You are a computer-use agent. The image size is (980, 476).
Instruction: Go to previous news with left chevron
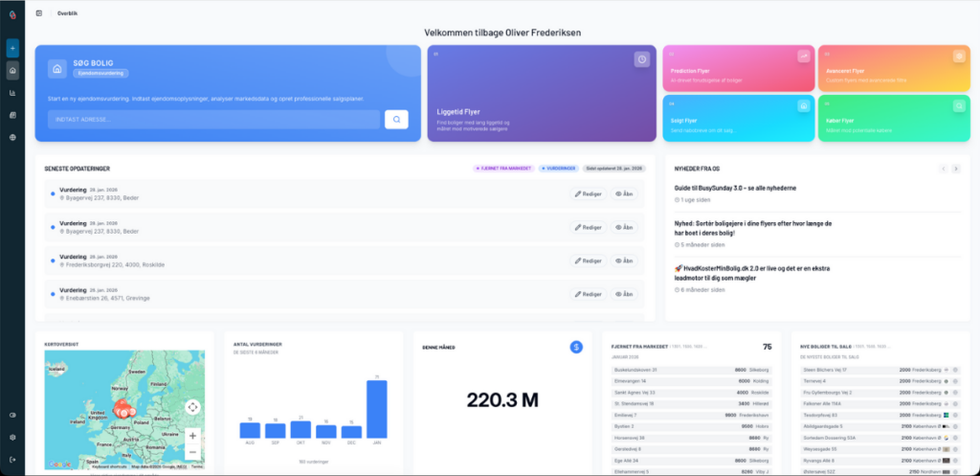[943, 169]
